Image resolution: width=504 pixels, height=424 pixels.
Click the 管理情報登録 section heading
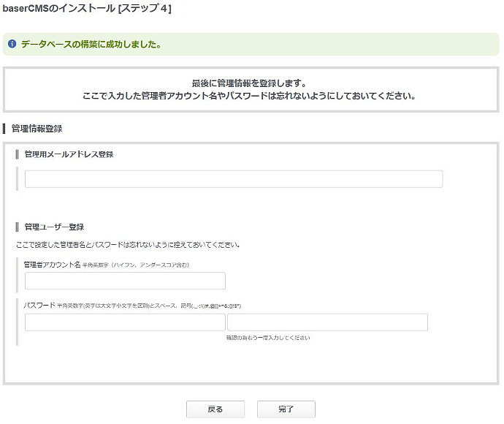(x=37, y=129)
